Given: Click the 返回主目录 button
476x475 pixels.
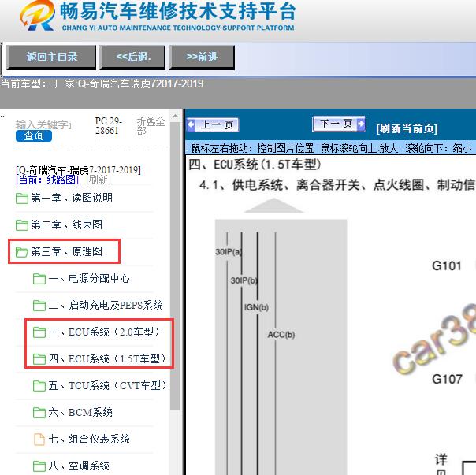Looking at the screenshot, I should click(51, 58).
